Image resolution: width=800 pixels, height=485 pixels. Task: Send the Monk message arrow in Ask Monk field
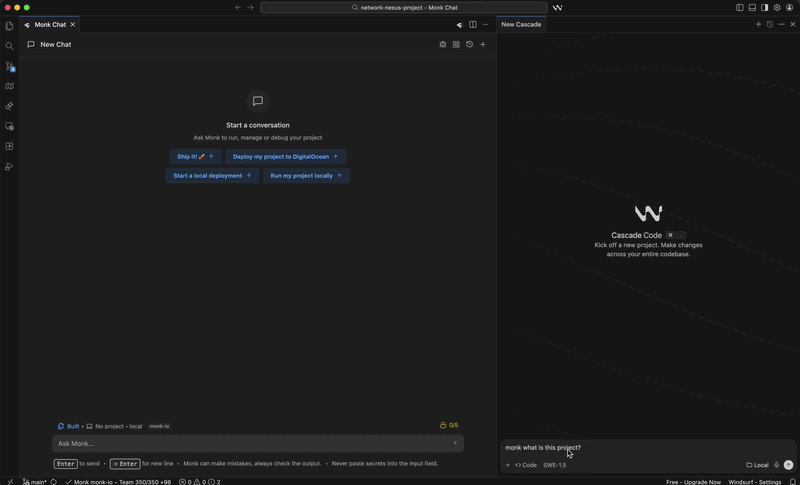(x=455, y=443)
